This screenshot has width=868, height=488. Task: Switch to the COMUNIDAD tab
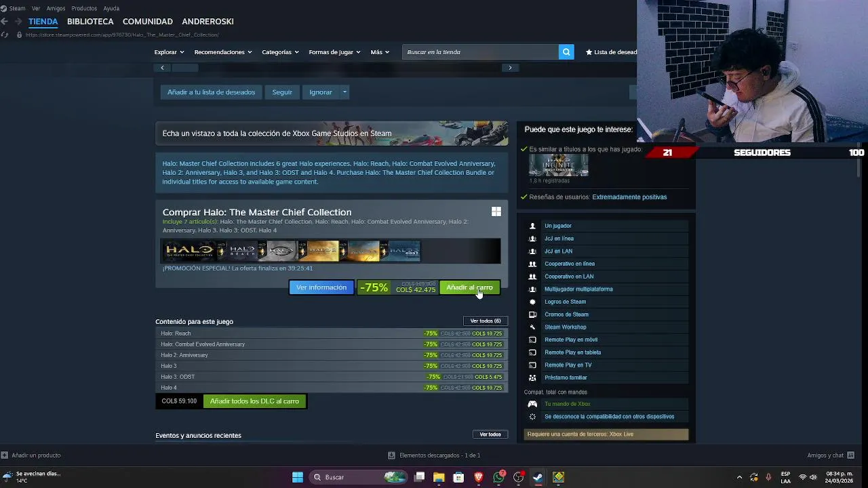point(148,22)
